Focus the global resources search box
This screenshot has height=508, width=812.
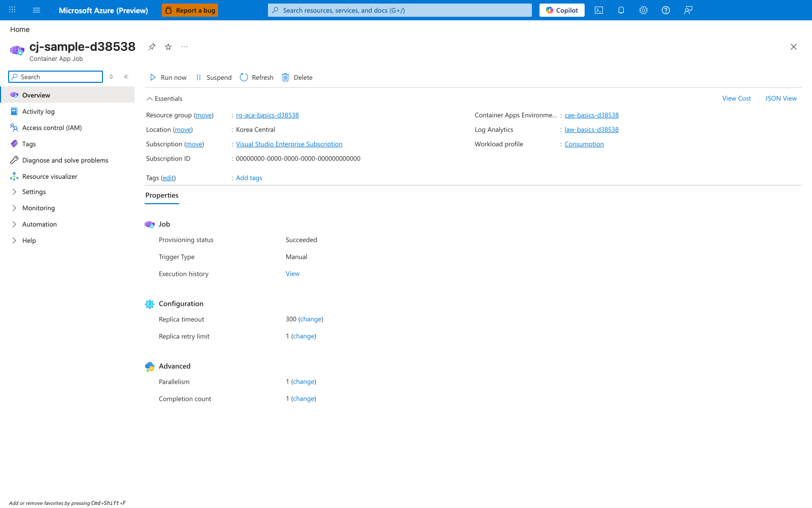(x=400, y=10)
